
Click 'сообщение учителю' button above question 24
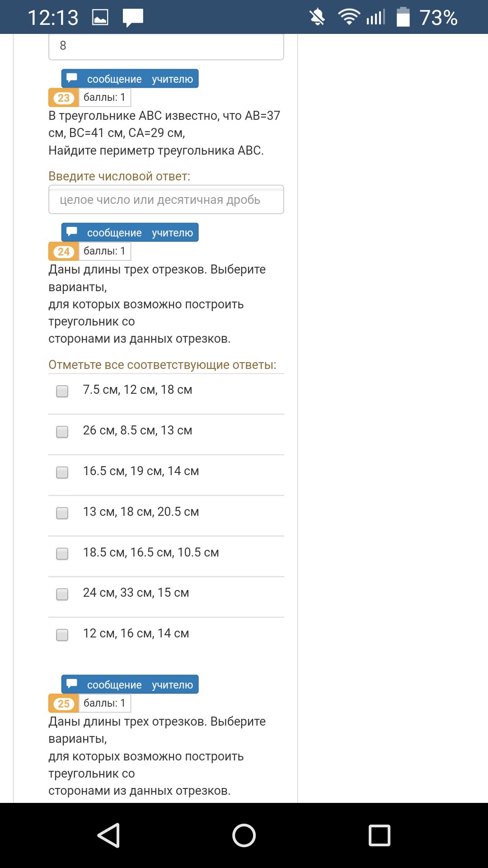(130, 232)
